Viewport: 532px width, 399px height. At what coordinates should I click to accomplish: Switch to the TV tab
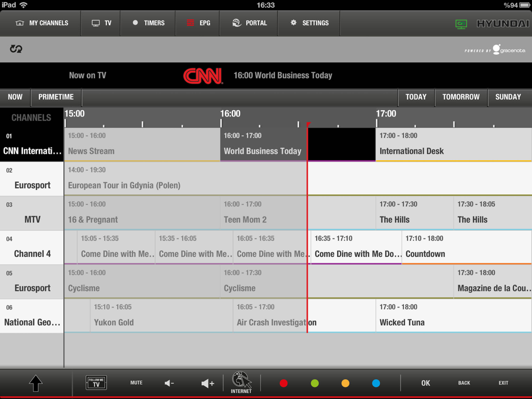(101, 23)
